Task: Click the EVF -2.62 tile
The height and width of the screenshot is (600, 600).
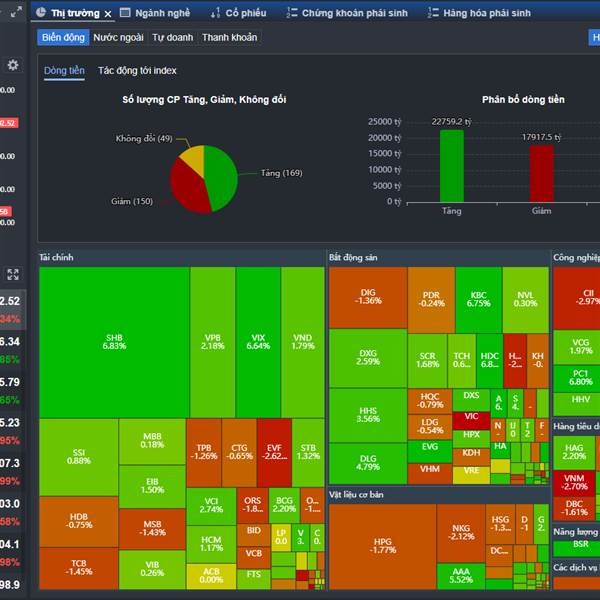Action: point(274,452)
